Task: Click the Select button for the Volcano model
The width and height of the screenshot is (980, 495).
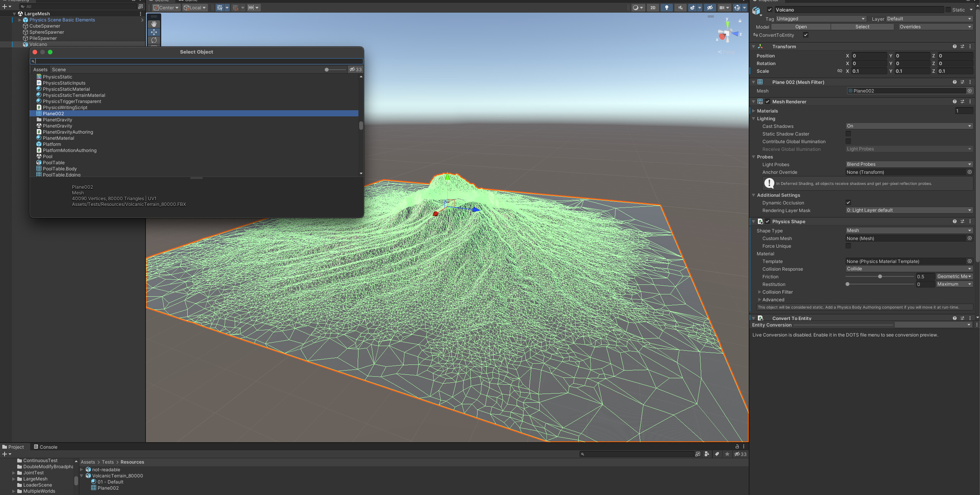Action: point(862,26)
